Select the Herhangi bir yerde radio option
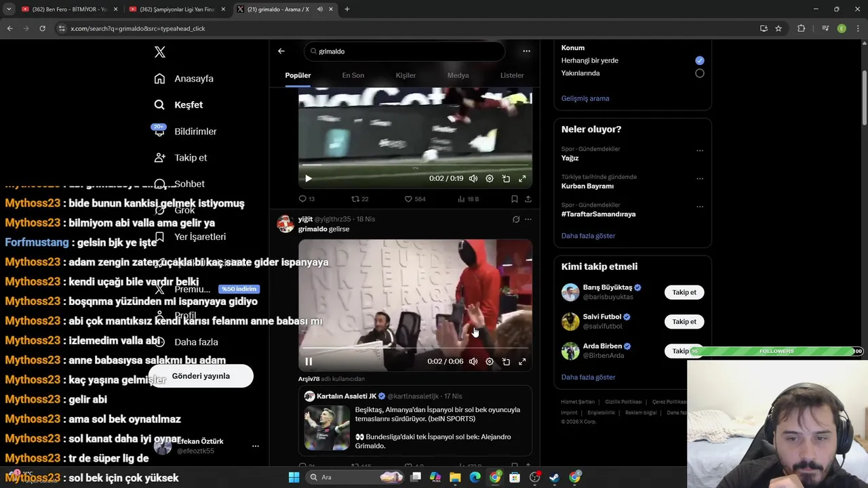 coord(700,60)
